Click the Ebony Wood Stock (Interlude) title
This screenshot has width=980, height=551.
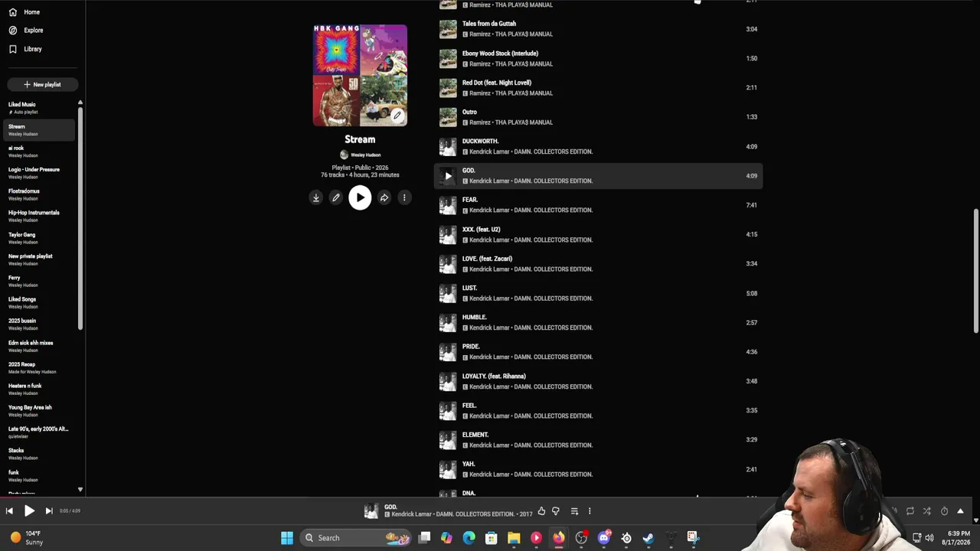pos(500,54)
